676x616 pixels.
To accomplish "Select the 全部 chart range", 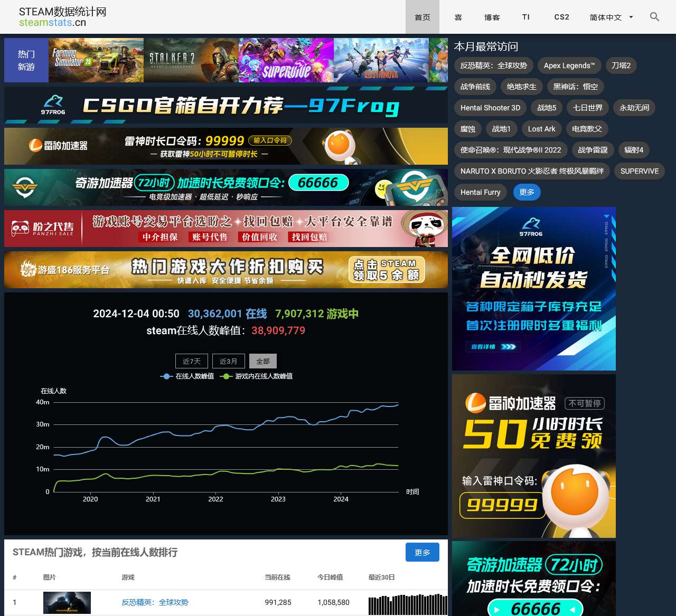I will (x=263, y=361).
